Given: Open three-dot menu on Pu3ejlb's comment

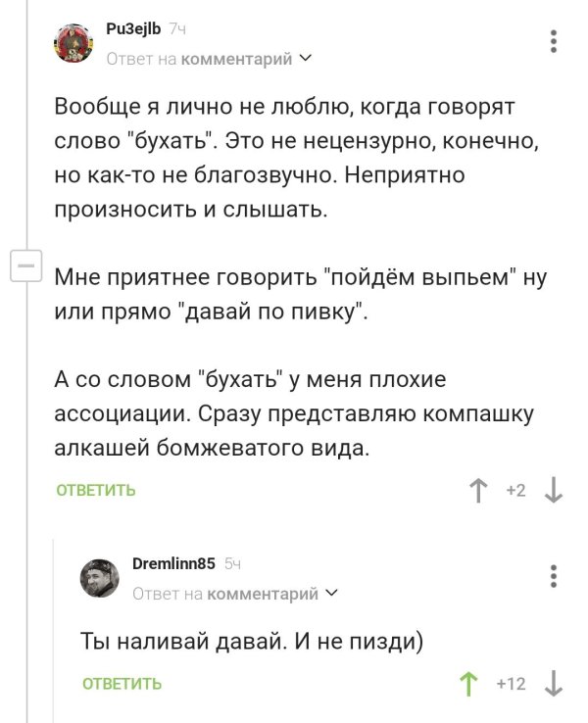Looking at the screenshot, I should pos(554,42).
